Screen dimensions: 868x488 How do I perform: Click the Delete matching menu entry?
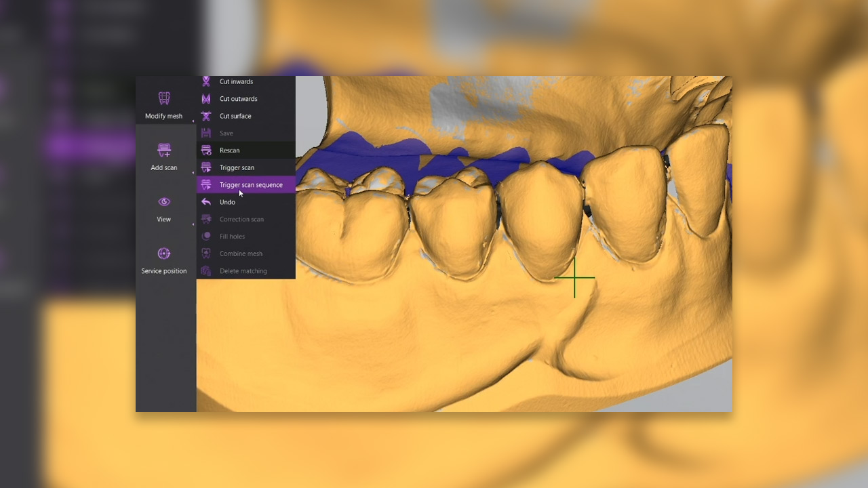[x=246, y=271]
